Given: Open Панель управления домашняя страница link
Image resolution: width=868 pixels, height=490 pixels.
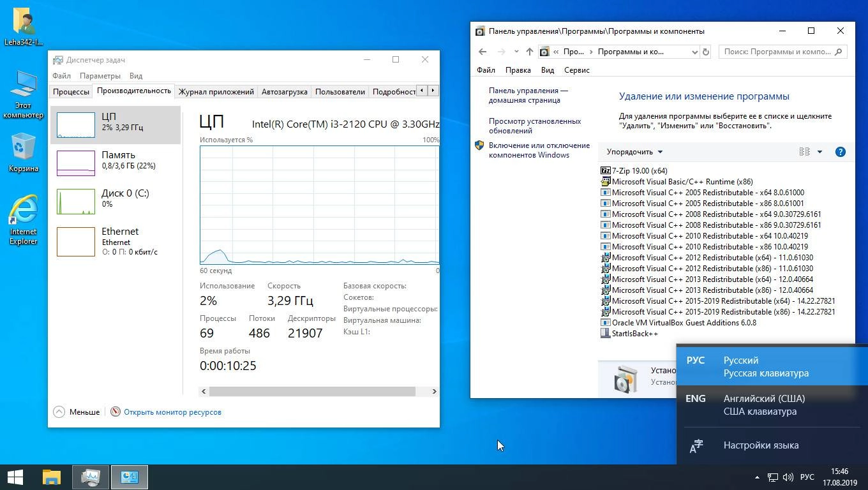Looking at the screenshot, I should 528,95.
